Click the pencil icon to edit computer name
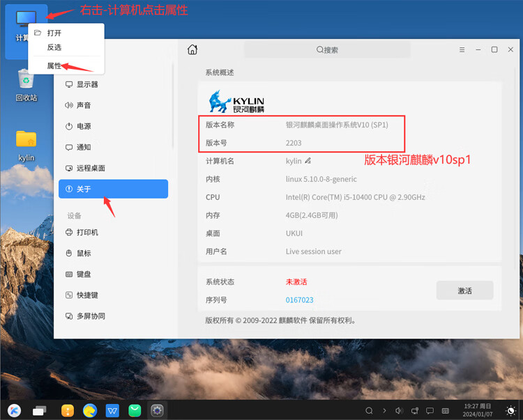Screen dimensions: 523x420 coord(308,161)
